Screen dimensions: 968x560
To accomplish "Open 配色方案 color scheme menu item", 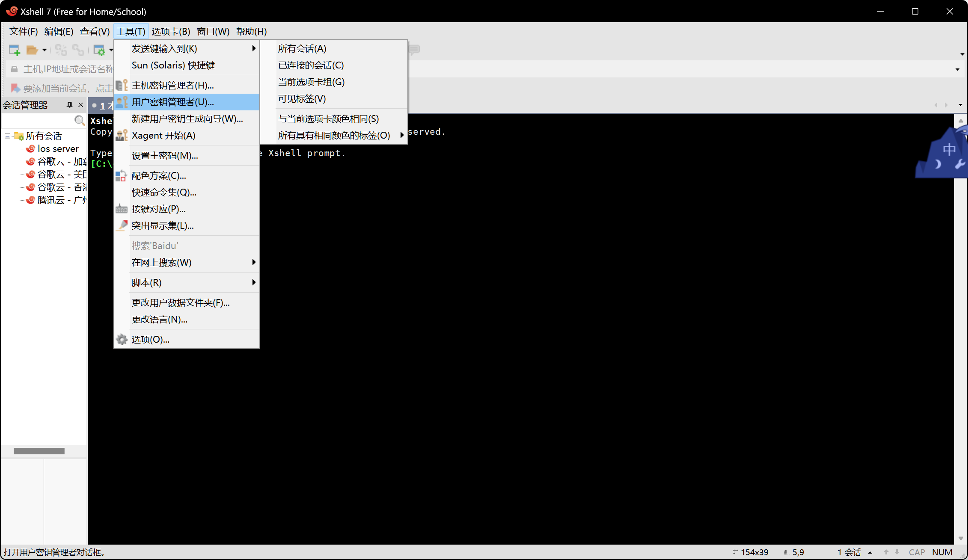I will 158,175.
